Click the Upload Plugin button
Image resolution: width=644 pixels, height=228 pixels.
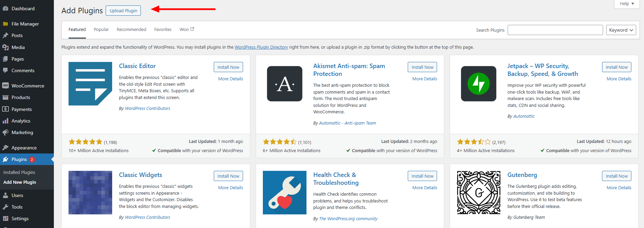click(123, 11)
